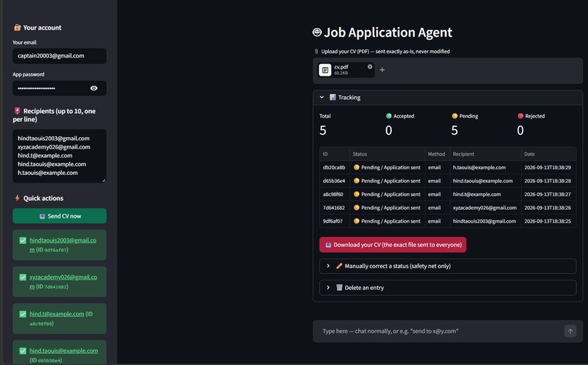Viewport: 588px width, 365px height.
Task: Click pending status of row db20ca8b
Action: click(x=387, y=168)
